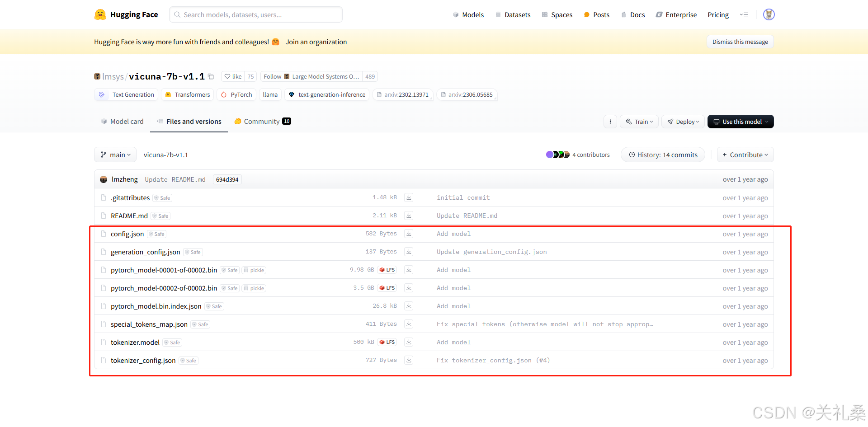Click the Text Generation tag
The image size is (868, 427).
coord(126,94)
